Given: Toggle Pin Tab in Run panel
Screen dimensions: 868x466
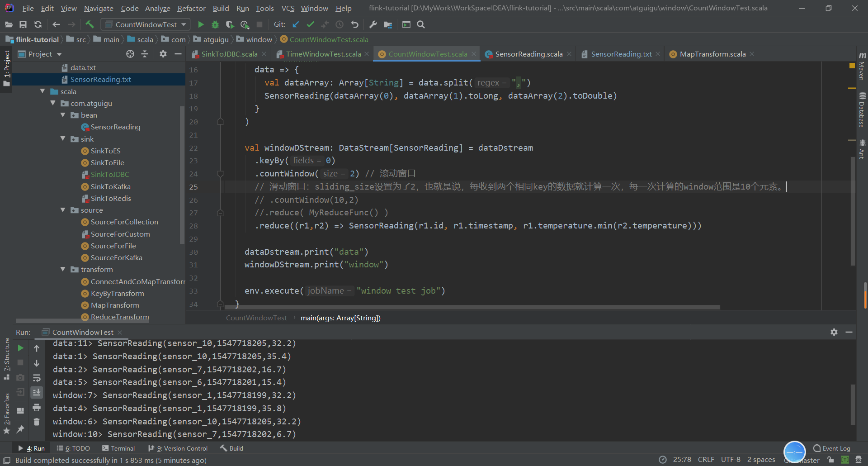Looking at the screenshot, I should tap(20, 429).
